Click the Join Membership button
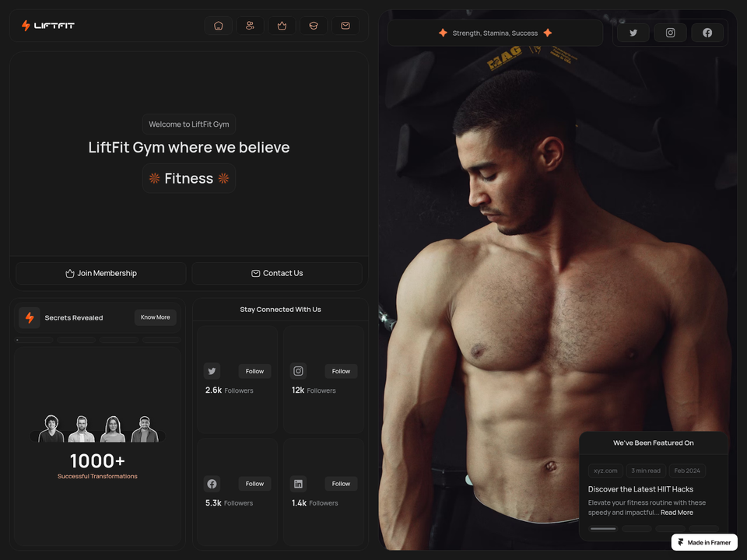 click(x=101, y=273)
